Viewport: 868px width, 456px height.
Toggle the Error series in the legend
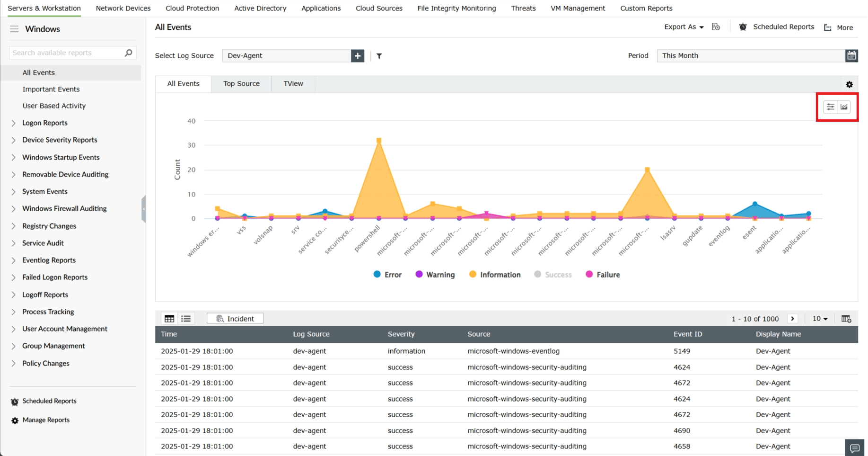coord(387,274)
